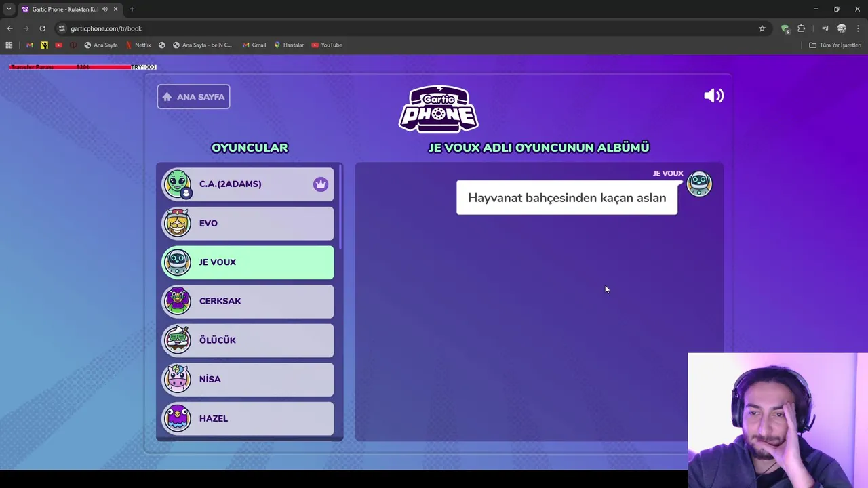This screenshot has width=868, height=488.
Task: Click the OYUNCULAR heading
Action: [x=250, y=148]
